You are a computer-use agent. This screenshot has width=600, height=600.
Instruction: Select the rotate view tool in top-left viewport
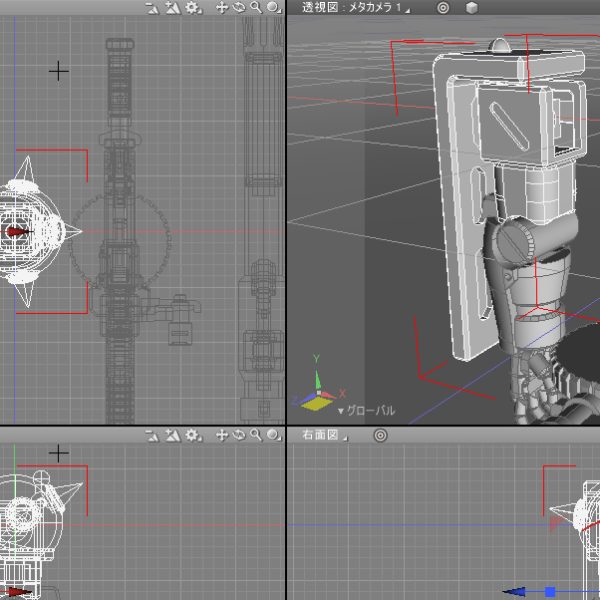238,7
